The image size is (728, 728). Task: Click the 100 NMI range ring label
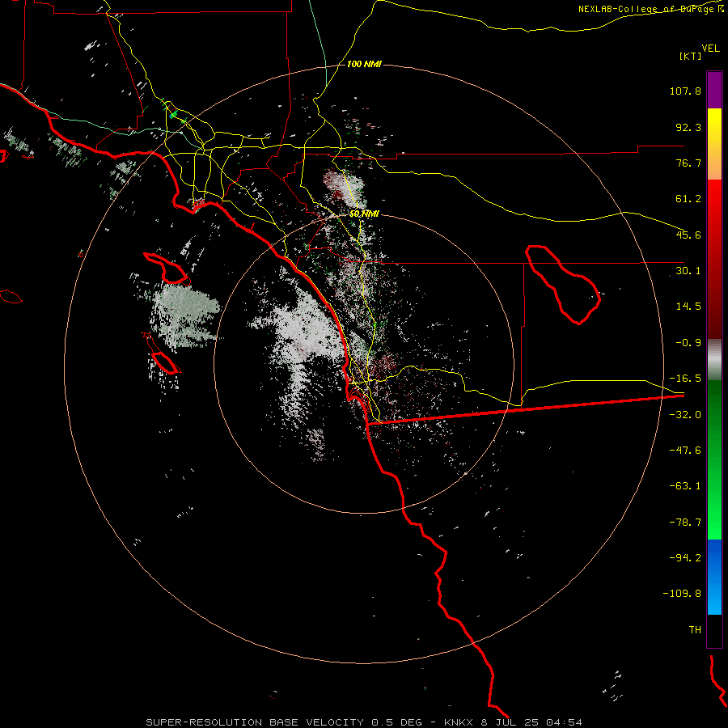pos(364,64)
